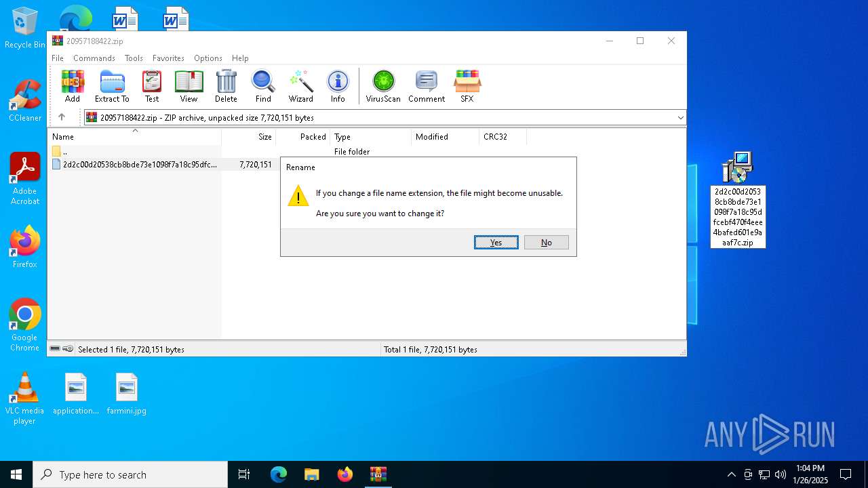Select the application... image file on desktop
The height and width of the screenshot is (488, 868).
(76, 394)
